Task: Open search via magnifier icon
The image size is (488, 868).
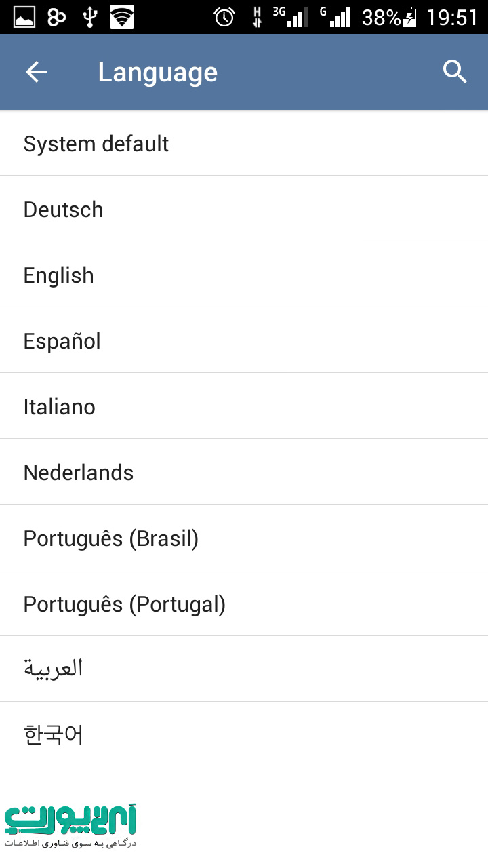Action: click(455, 72)
